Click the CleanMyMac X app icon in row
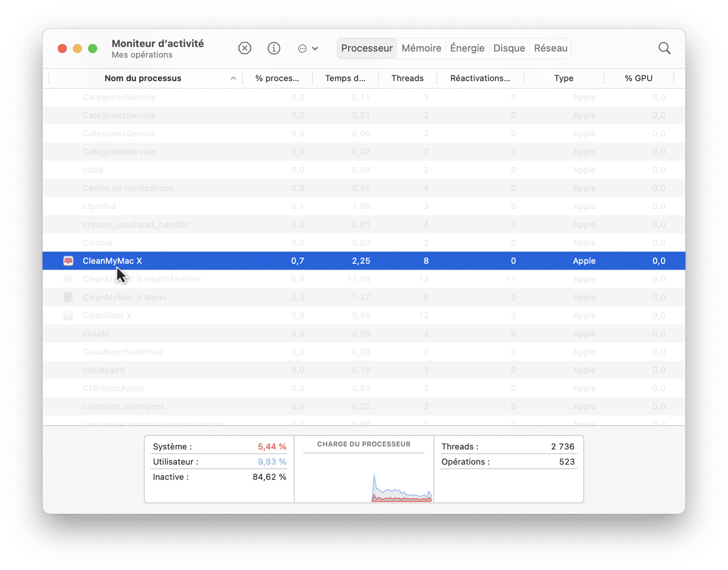Viewport: 728px width, 570px height. [68, 261]
